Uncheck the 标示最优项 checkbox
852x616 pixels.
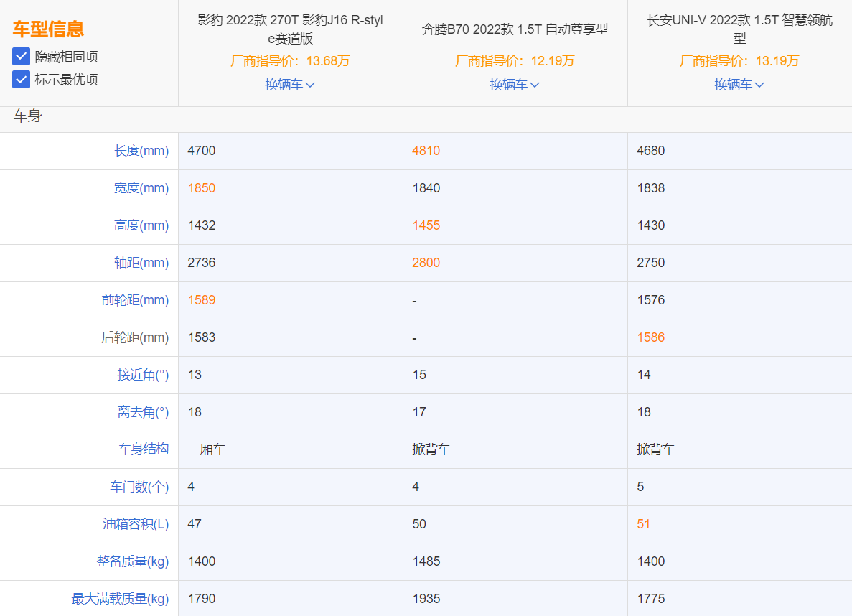[x=21, y=80]
